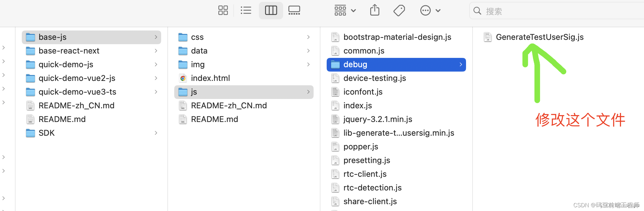644x211 pixels.
Task: Switch to list view
Action: [246, 11]
